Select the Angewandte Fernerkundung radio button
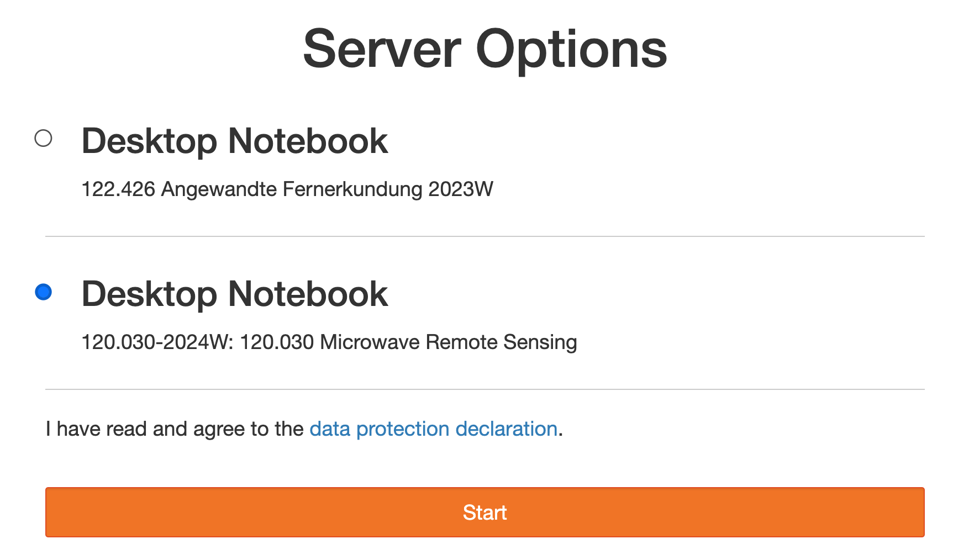969x560 pixels. [43, 138]
